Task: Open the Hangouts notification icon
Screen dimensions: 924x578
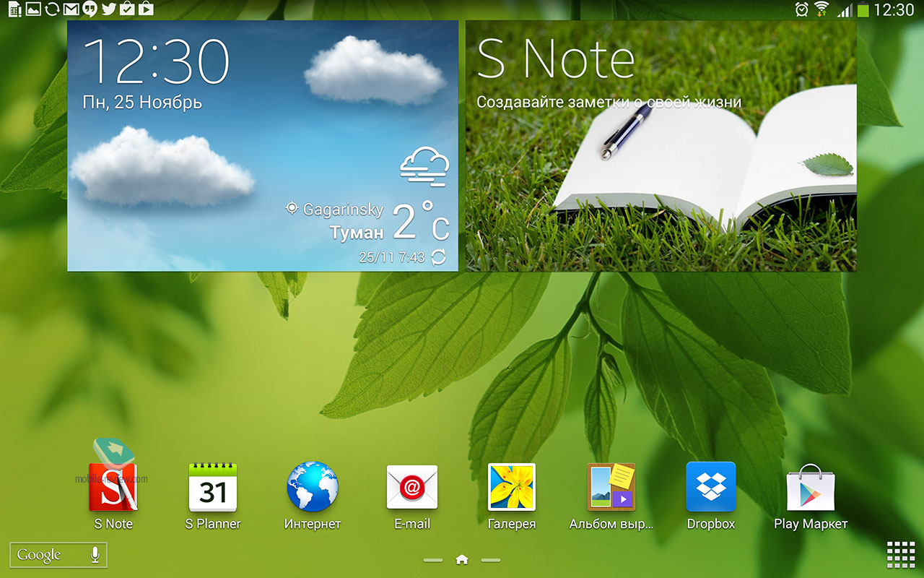Action: [x=90, y=9]
